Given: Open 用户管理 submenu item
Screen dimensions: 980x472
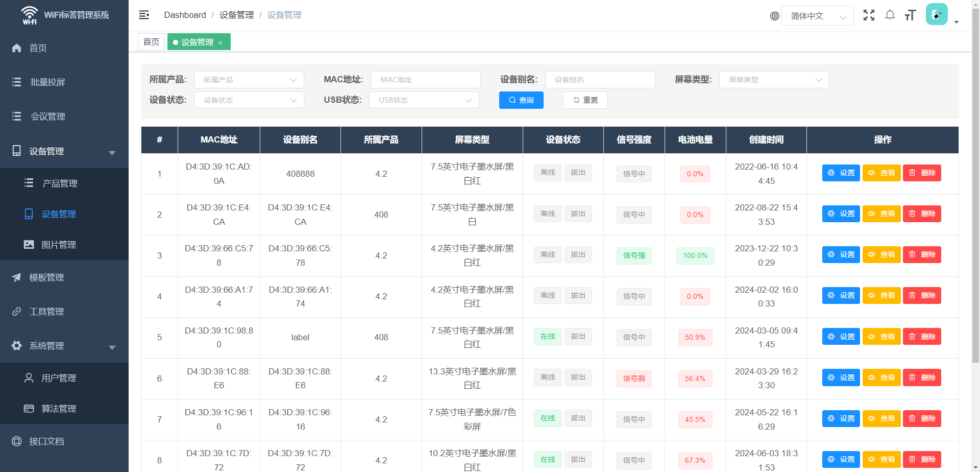Looking at the screenshot, I should point(64,378).
